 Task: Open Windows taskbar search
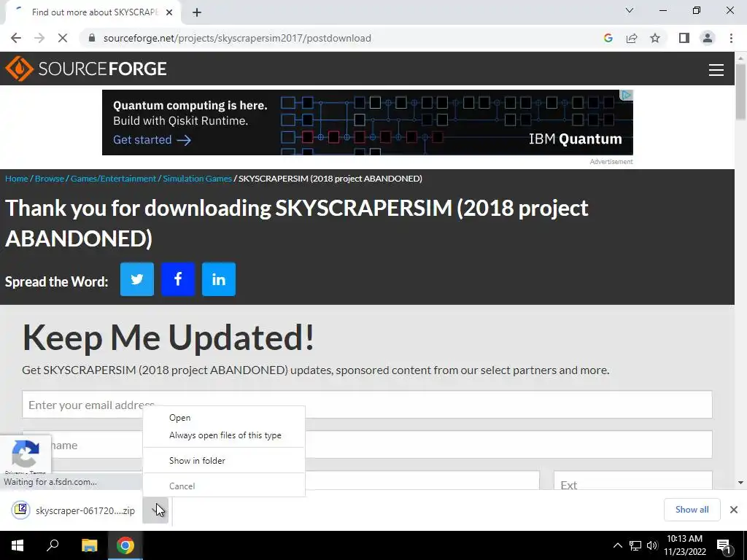tap(53, 545)
